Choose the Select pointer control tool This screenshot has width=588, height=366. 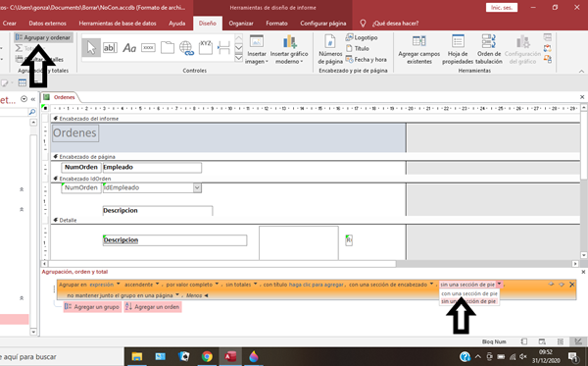click(x=91, y=48)
